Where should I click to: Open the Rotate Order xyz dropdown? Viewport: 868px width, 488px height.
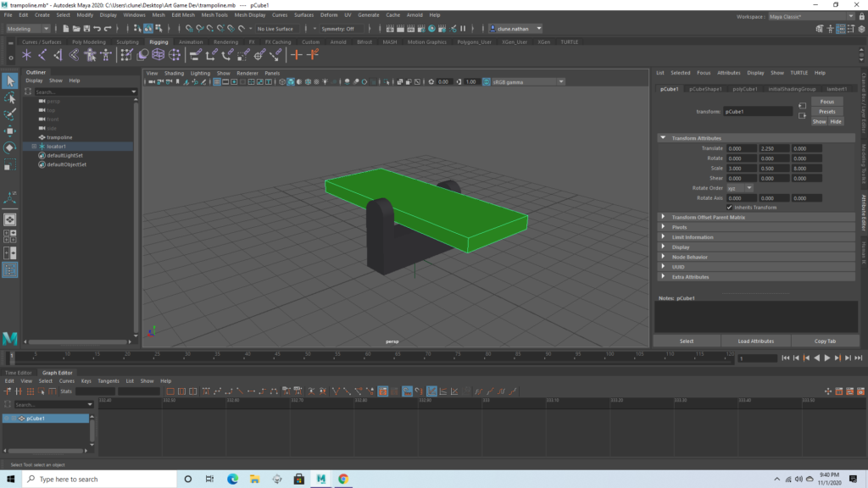click(x=740, y=187)
